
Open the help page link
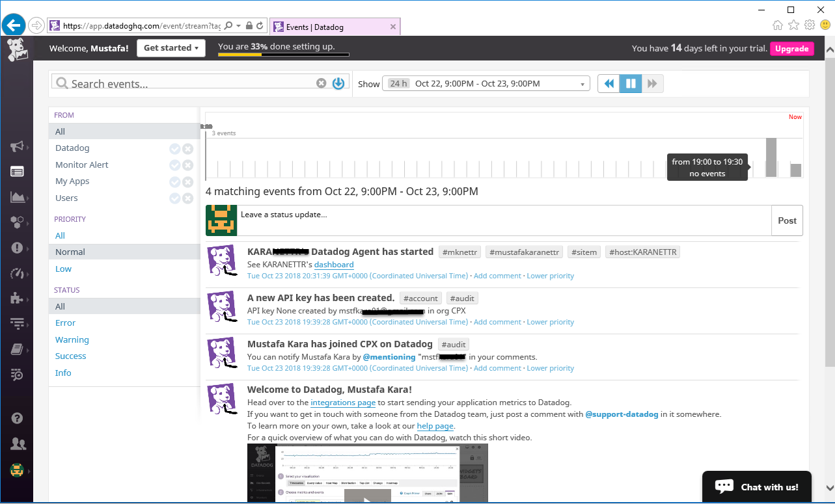coord(435,426)
